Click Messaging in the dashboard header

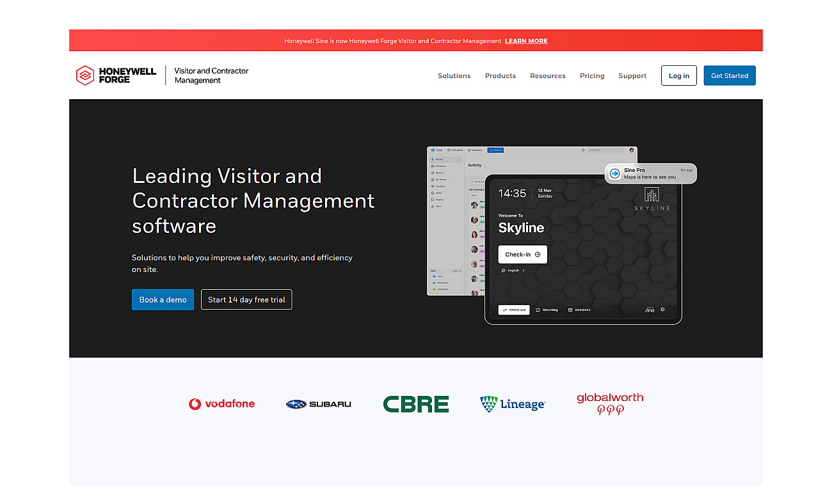[x=475, y=150]
